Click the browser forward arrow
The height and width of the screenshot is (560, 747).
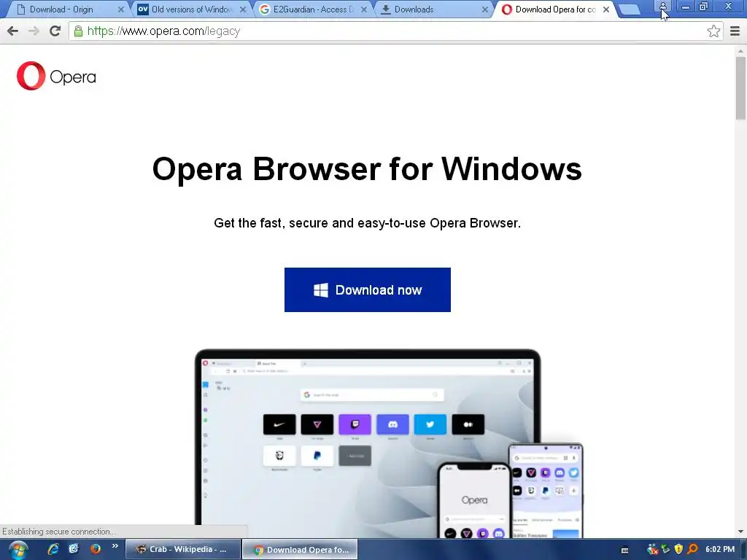tap(34, 31)
